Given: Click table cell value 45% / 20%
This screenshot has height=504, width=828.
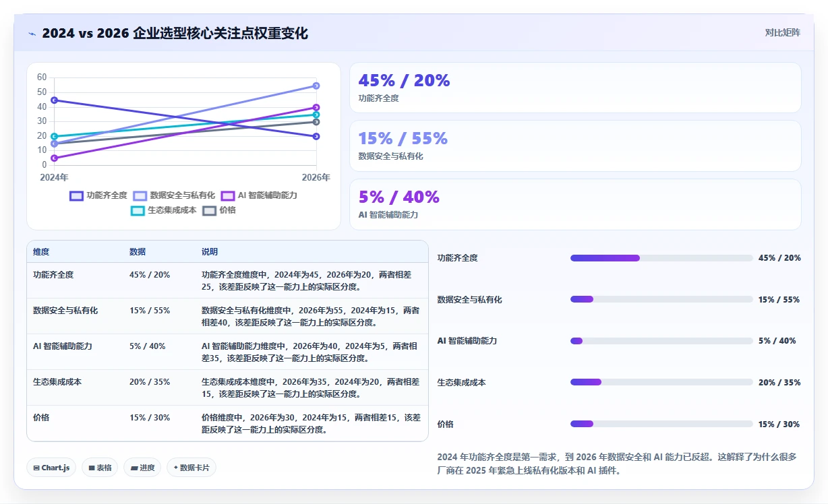Looking at the screenshot, I should 150,275.
